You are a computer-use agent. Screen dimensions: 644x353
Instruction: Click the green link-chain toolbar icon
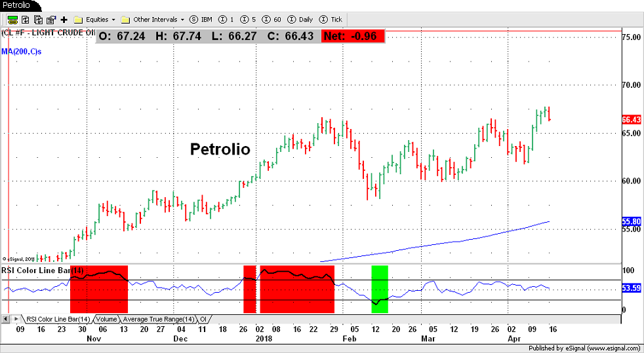click(x=12, y=19)
